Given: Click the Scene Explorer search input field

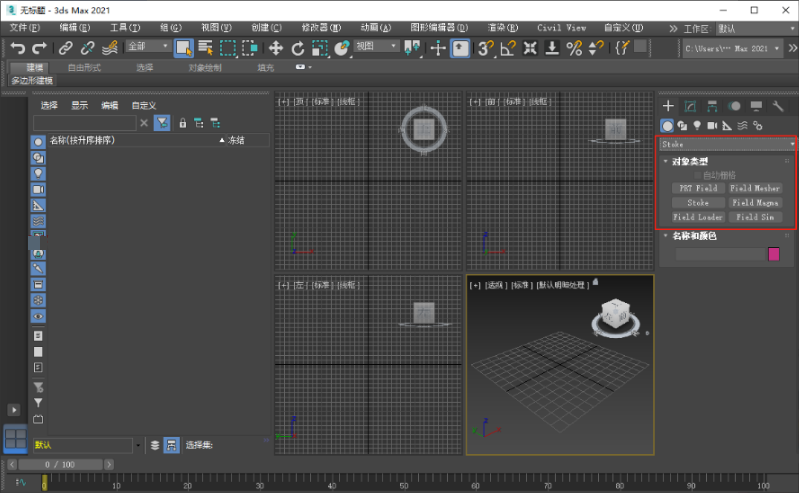Looking at the screenshot, I should click(x=85, y=123).
